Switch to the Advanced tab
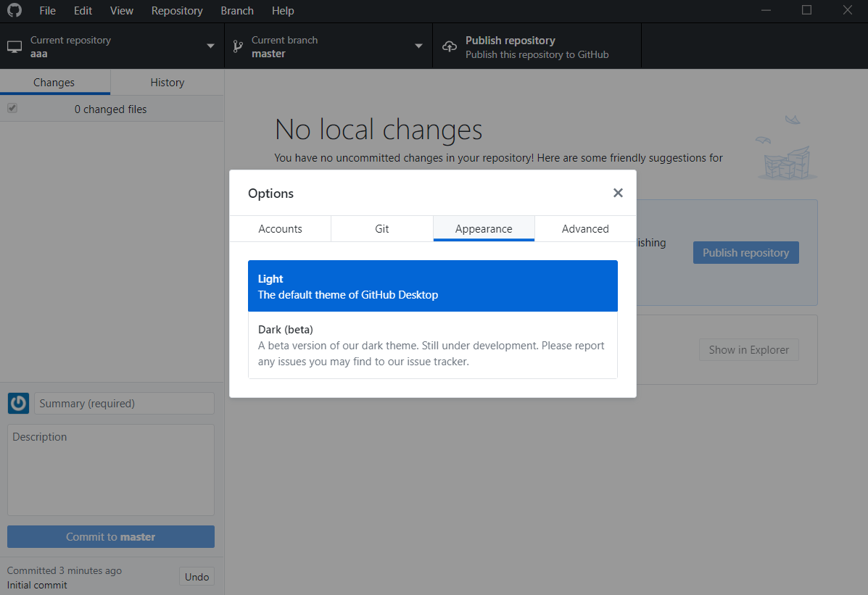 click(x=585, y=228)
